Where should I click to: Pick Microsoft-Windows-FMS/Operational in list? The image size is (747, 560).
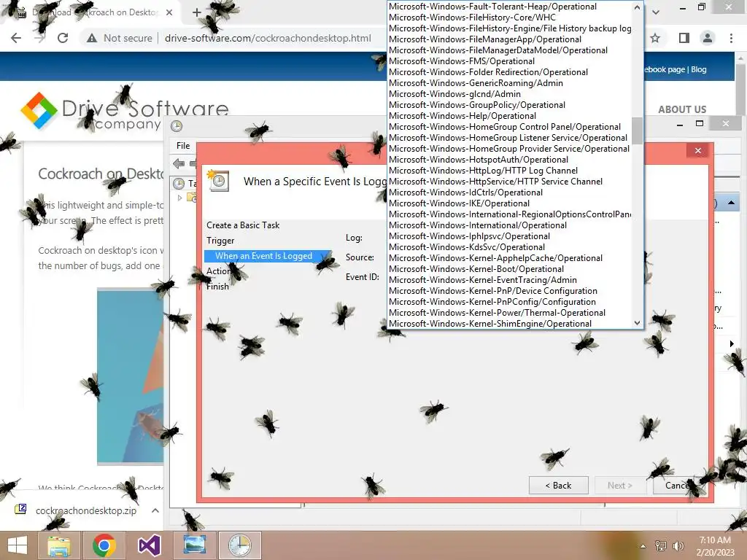[510, 61]
